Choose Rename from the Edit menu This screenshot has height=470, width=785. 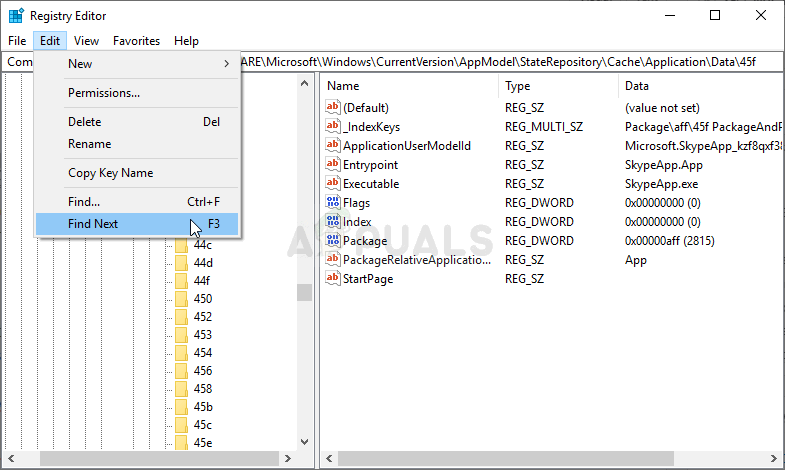click(x=137, y=144)
